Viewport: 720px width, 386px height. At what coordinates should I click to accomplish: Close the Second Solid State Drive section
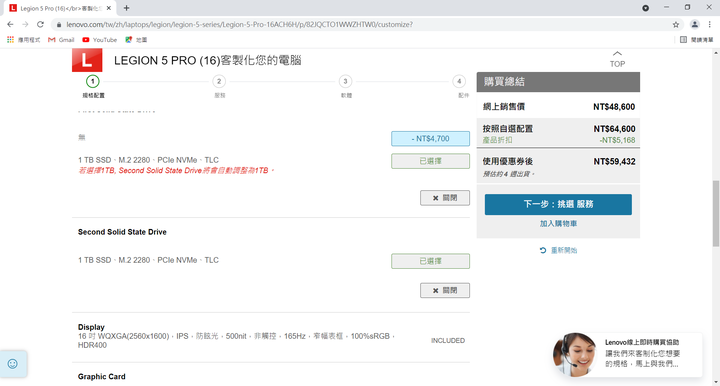pyautogui.click(x=444, y=290)
